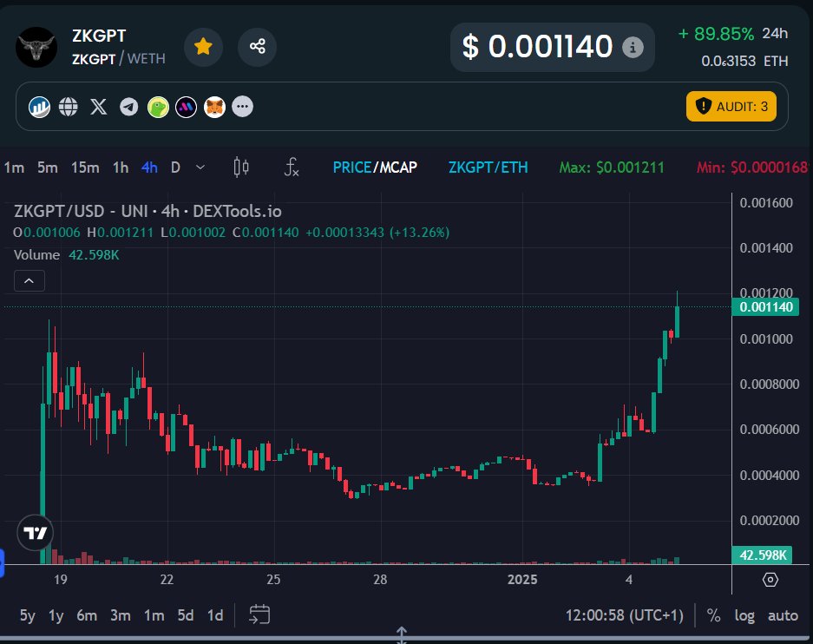This screenshot has width=813, height=644.
Task: Select the 1m timeframe interval
Action: [x=14, y=168]
